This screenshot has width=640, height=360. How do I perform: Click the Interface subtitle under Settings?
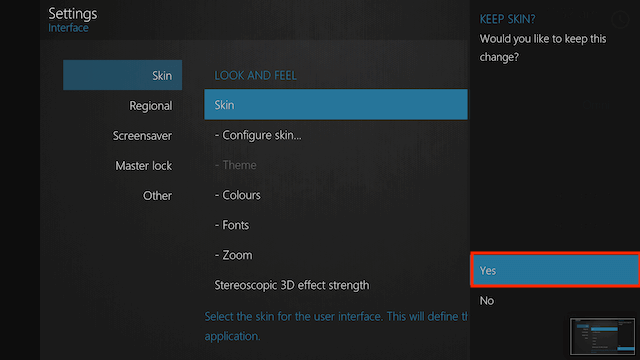click(x=68, y=28)
